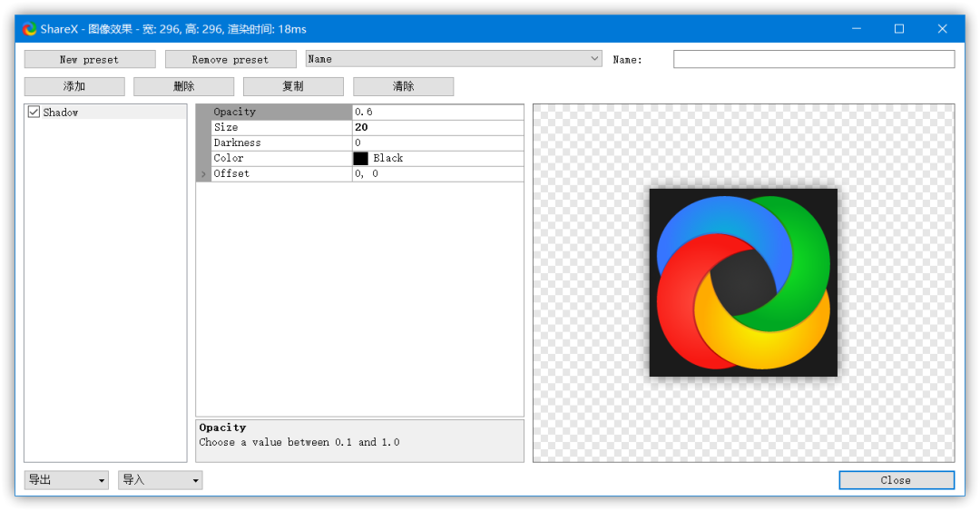Select the Shadow effect list item
The height and width of the screenshot is (511, 980).
pos(61,113)
